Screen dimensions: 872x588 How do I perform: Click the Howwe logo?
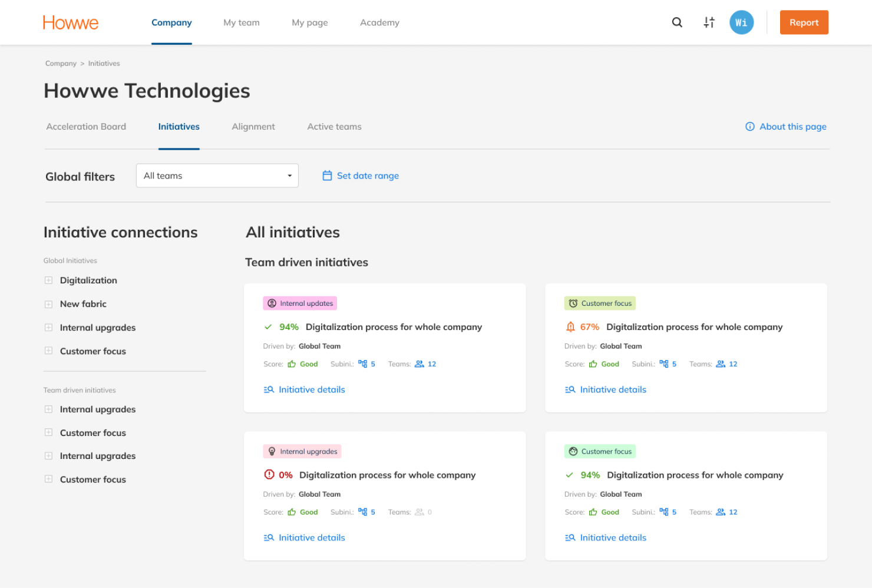70,22
